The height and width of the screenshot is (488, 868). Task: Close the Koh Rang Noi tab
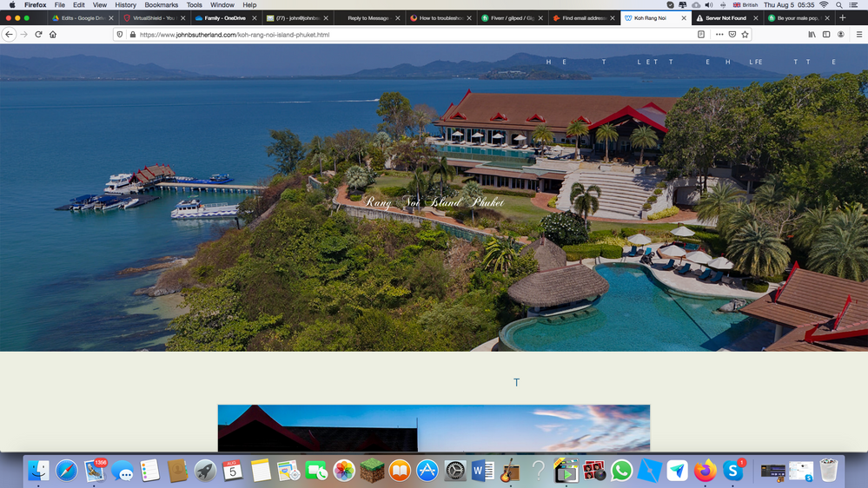pyautogui.click(x=684, y=17)
